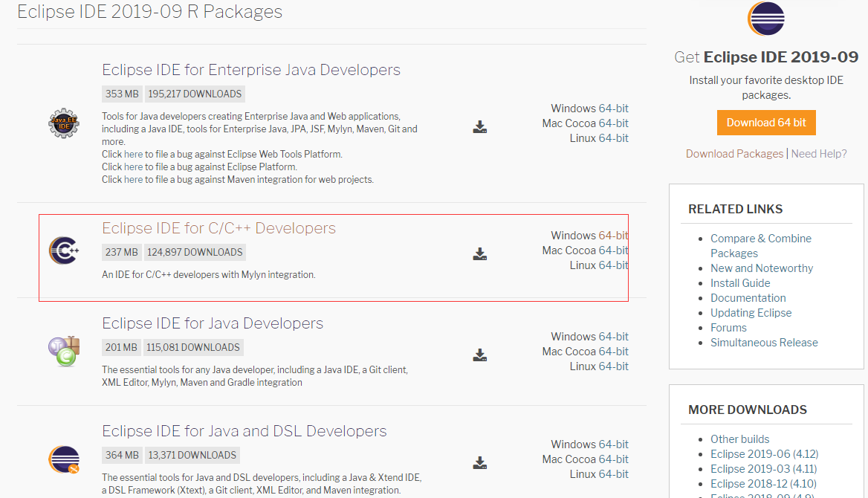Open Eclipse IDE for Enterprise Java Developers title
Viewport: 868px width, 498px height.
[x=250, y=70]
